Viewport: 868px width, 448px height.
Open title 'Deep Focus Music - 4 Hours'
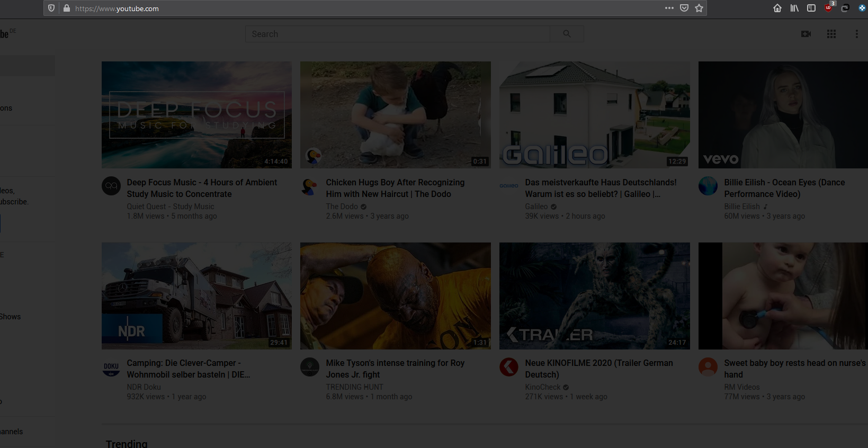[x=202, y=188]
